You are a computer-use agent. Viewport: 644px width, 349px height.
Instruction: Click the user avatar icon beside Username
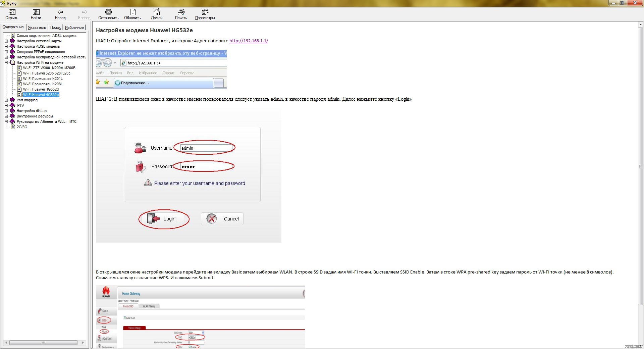(140, 148)
